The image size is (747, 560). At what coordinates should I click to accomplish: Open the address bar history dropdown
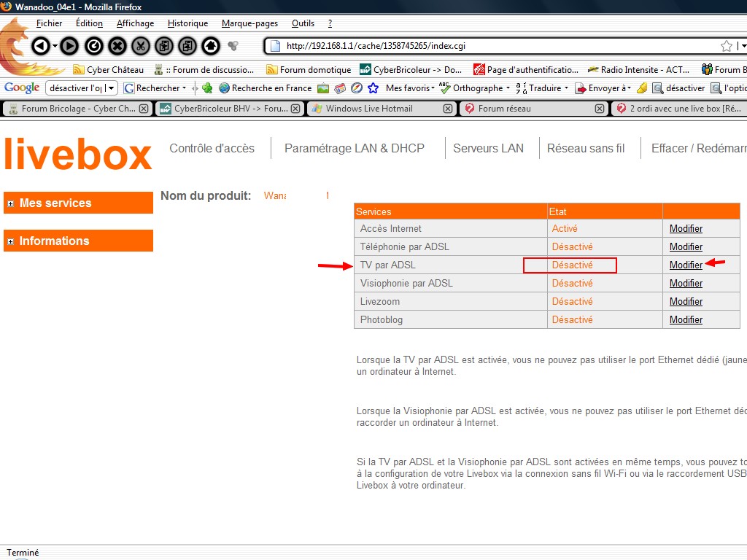(743, 46)
